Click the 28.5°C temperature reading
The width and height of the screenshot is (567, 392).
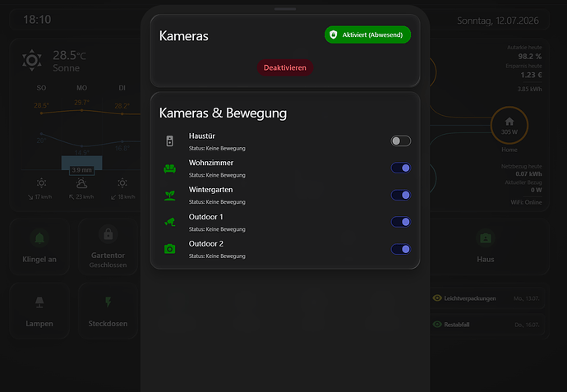(69, 55)
